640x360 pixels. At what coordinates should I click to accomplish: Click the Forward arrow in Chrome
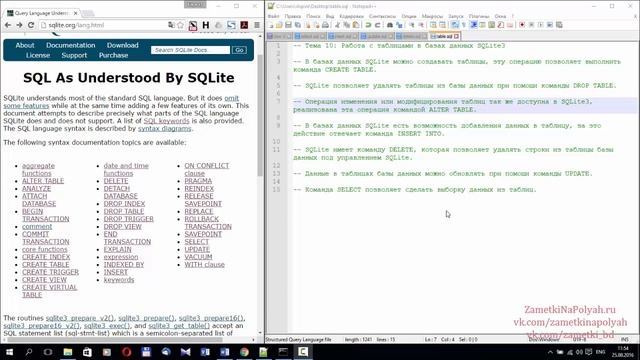19,25
